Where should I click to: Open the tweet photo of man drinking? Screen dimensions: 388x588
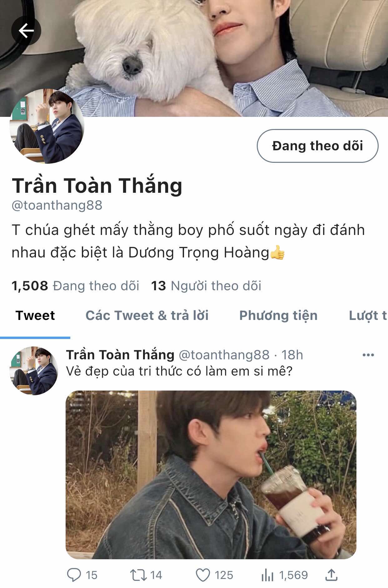tap(211, 475)
